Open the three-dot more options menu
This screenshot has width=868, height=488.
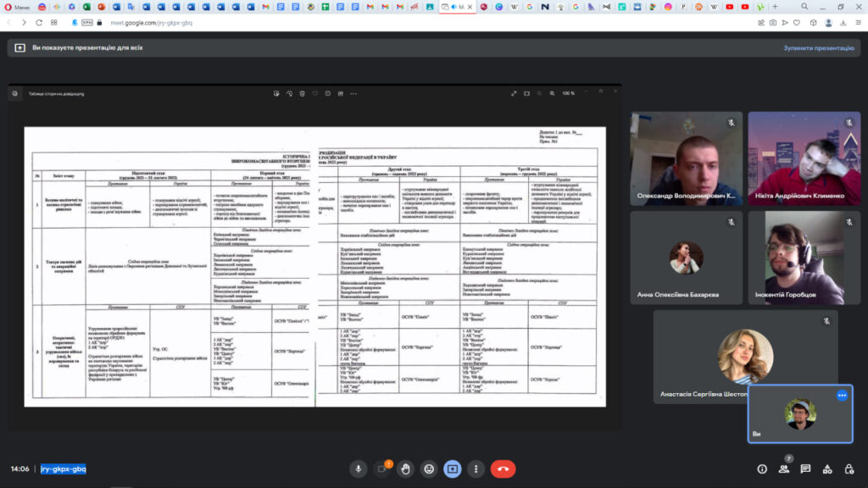click(x=476, y=469)
